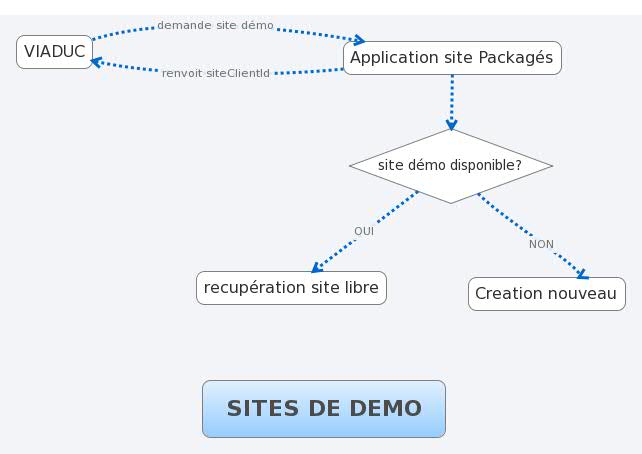Click dotted line between diamond and OUI
This screenshot has width=642, height=454.
[396, 206]
